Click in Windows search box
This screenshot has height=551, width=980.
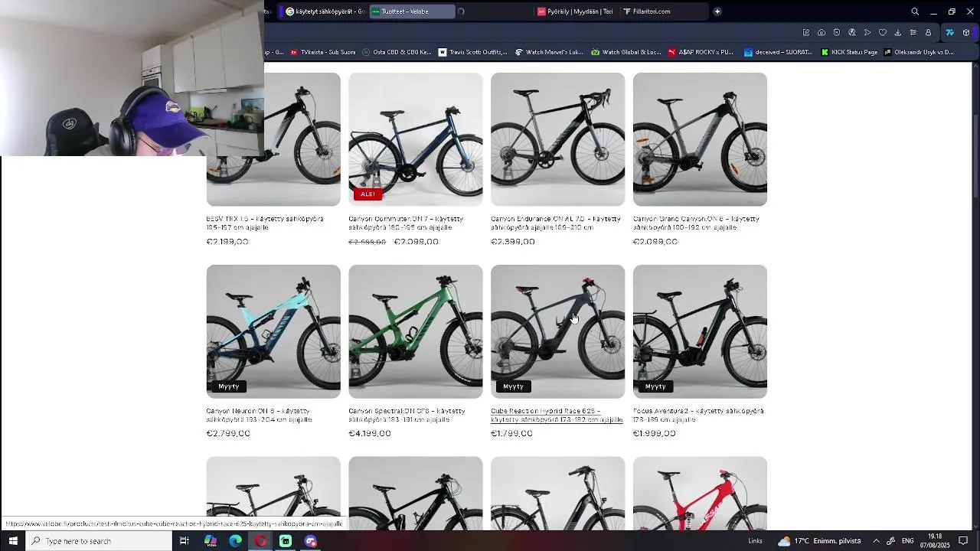pyautogui.click(x=100, y=541)
